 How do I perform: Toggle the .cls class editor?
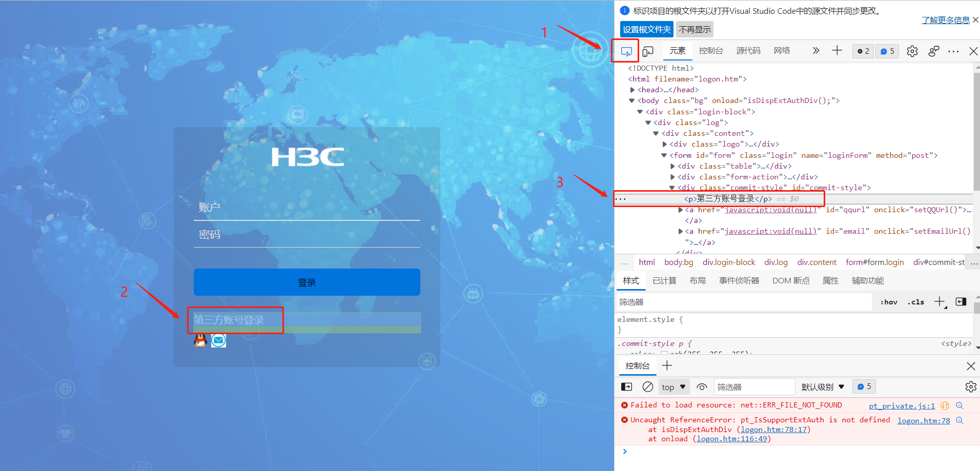(916, 302)
